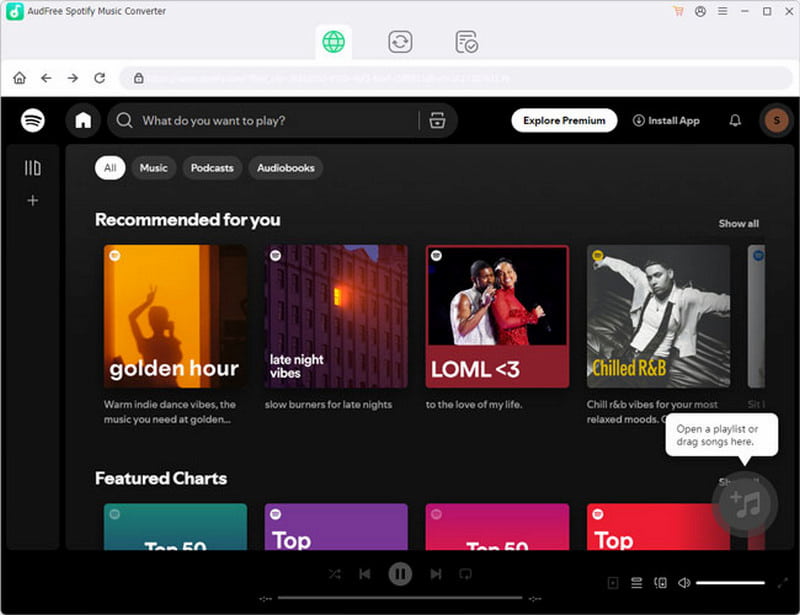Skip to previous track

(x=365, y=574)
